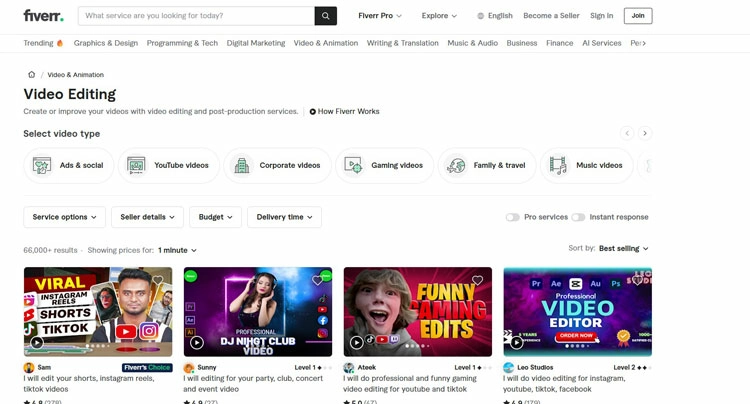Click the home breadcrumb icon
Screen dimensions: 750x404
click(x=32, y=75)
